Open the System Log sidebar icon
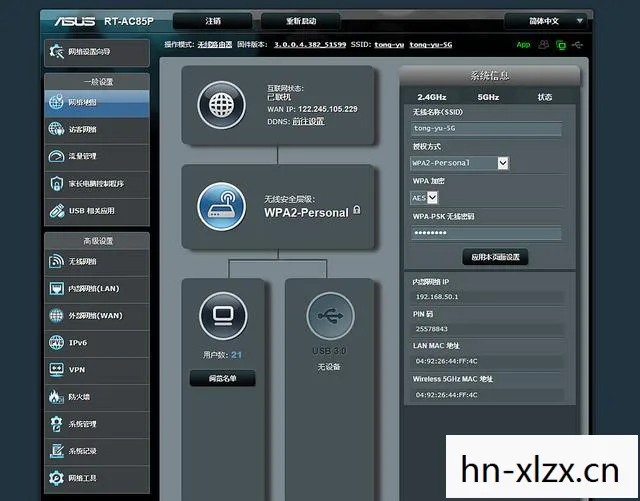This screenshot has height=501, width=640. point(56,451)
